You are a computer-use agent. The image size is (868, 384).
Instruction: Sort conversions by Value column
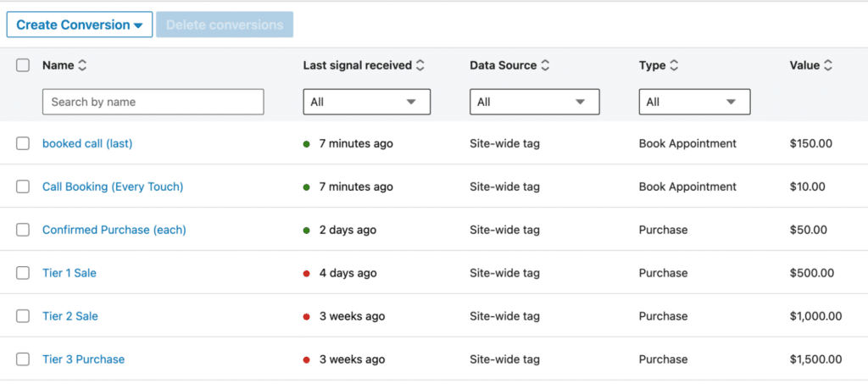(x=828, y=65)
